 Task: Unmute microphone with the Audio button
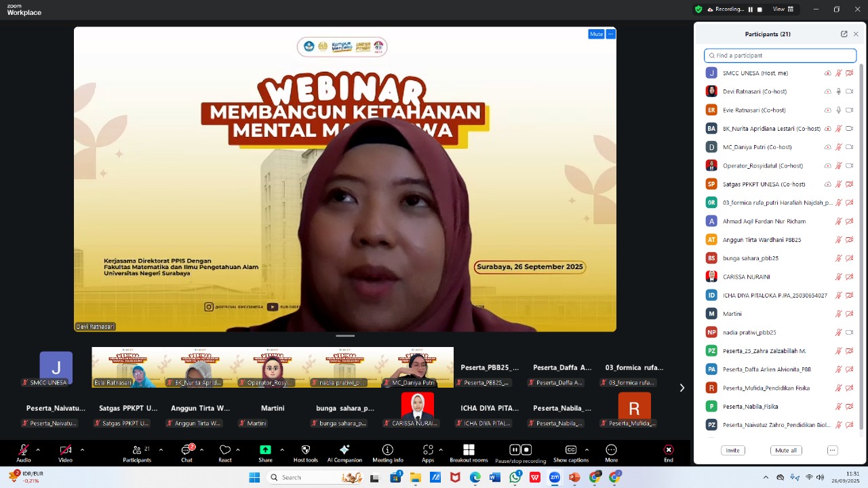tap(24, 451)
